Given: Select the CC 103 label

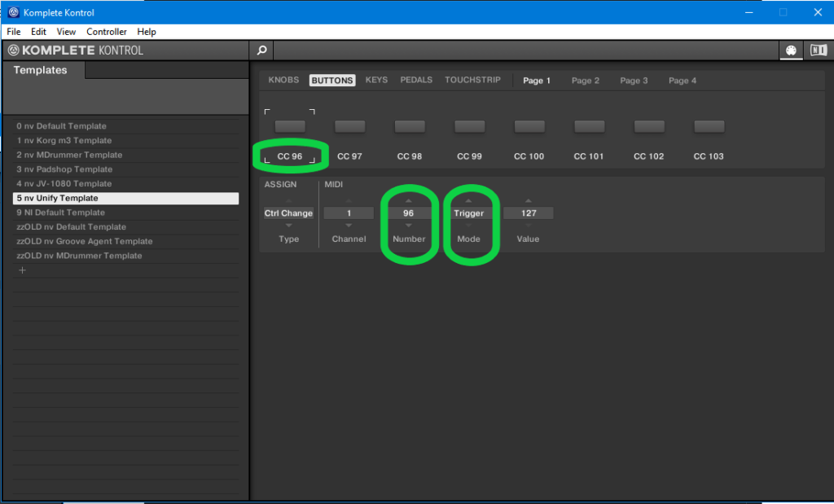Looking at the screenshot, I should coord(709,156).
